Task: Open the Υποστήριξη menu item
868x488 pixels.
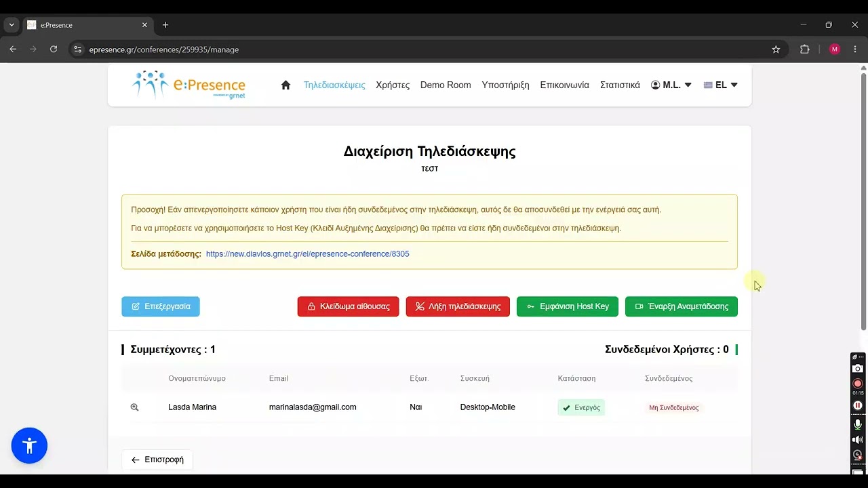Action: click(505, 85)
